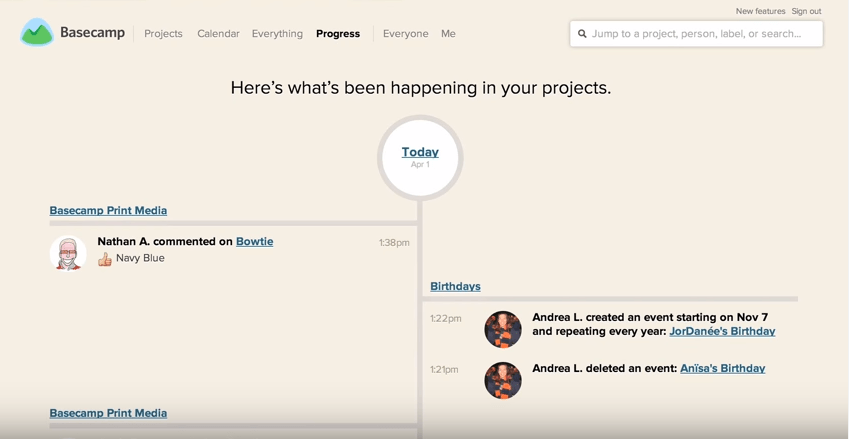
Task: Focus the Jump to a project search field
Action: pyautogui.click(x=696, y=34)
